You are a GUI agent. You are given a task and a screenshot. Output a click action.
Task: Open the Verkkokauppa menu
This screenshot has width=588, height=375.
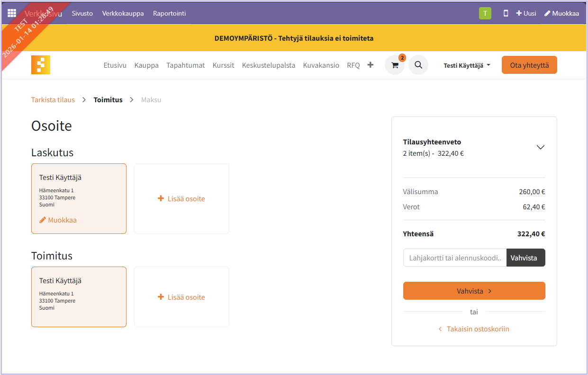[x=123, y=13]
